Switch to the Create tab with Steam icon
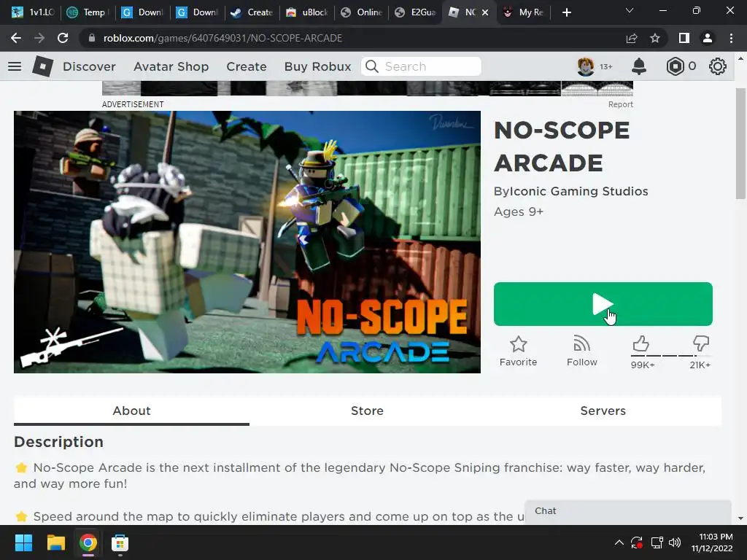The image size is (747, 560). pos(252,12)
